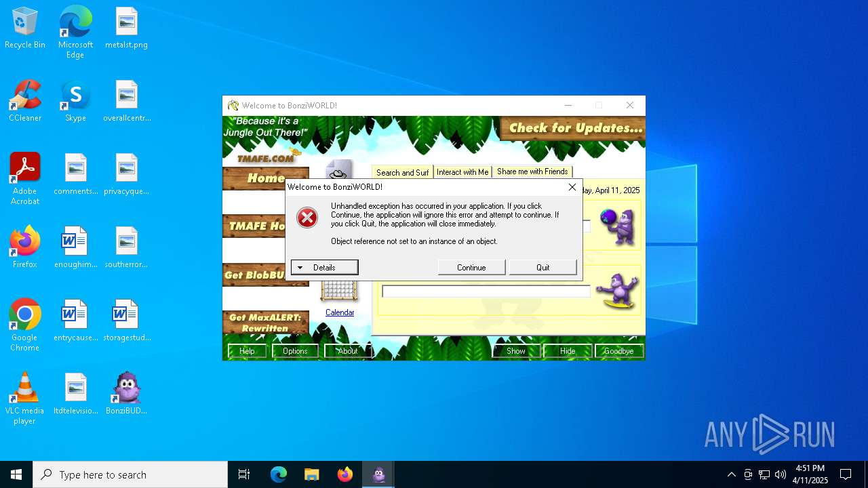
Task: Click the Home wooden sign button
Action: pos(265,178)
